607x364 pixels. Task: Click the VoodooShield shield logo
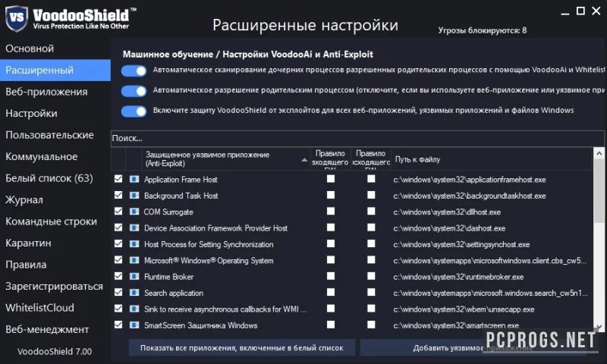pyautogui.click(x=16, y=17)
